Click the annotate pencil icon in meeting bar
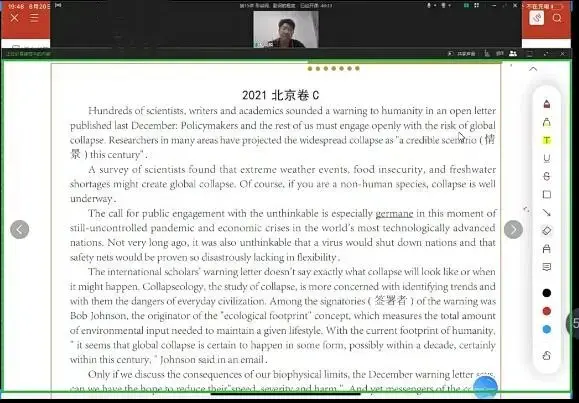 (487, 54)
